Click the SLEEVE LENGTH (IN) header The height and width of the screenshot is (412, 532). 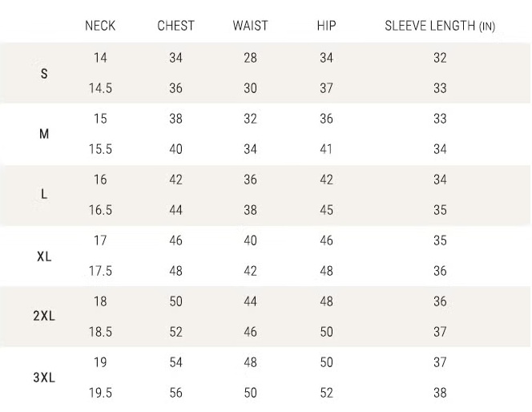coord(439,26)
